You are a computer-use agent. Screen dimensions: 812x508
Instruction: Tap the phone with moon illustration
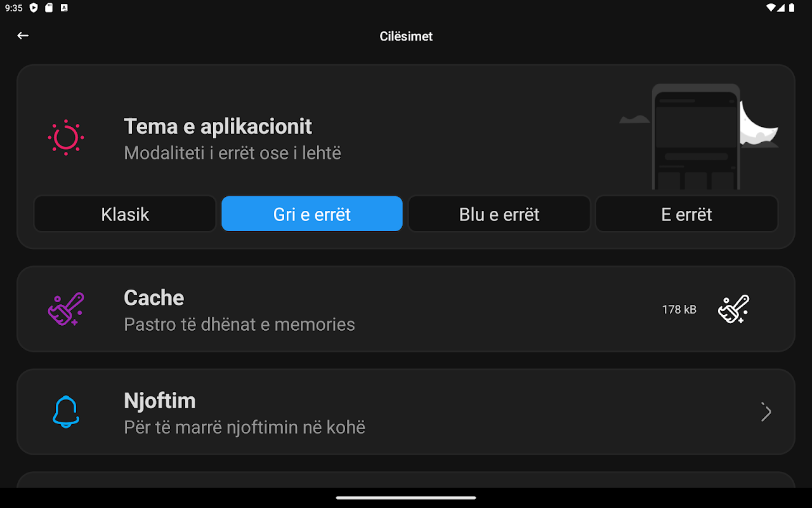(698, 137)
